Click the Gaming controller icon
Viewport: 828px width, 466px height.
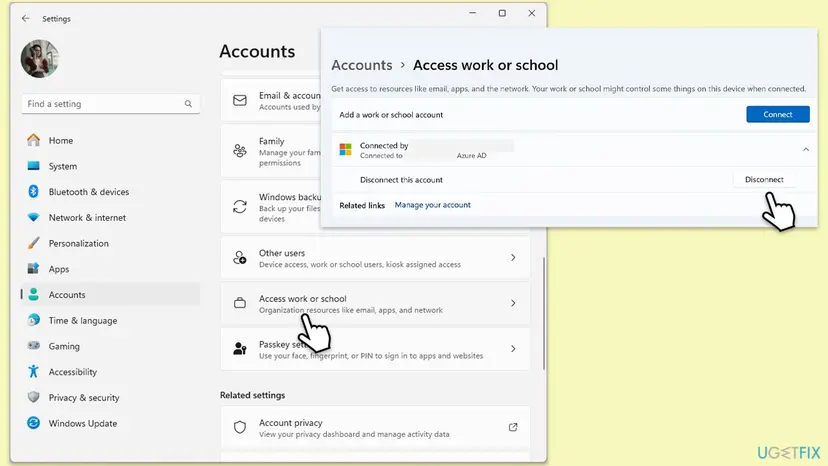(34, 346)
